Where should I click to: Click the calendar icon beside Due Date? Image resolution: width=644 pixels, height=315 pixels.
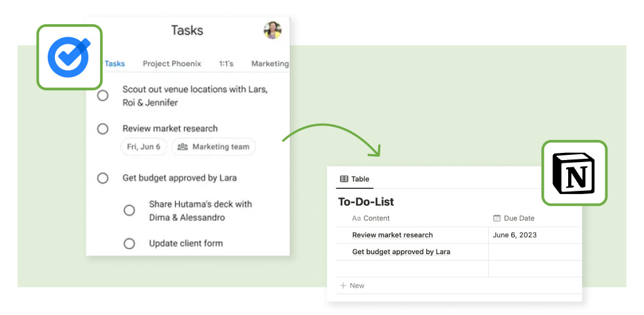click(497, 218)
